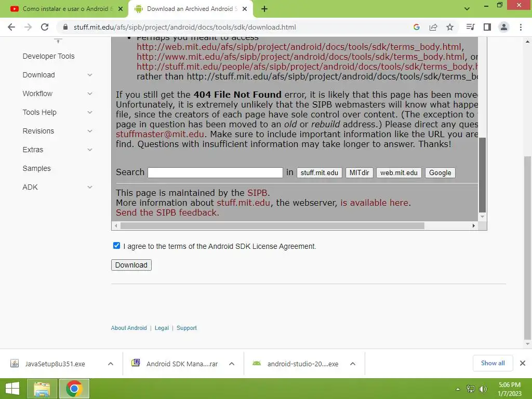Click the frame scroll-right arrow
532x399 pixels.
(474, 225)
